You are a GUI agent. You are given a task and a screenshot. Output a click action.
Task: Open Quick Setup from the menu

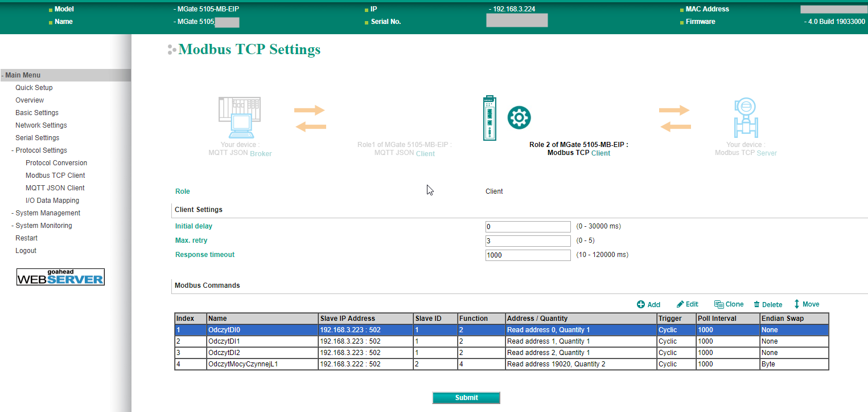[34, 88]
